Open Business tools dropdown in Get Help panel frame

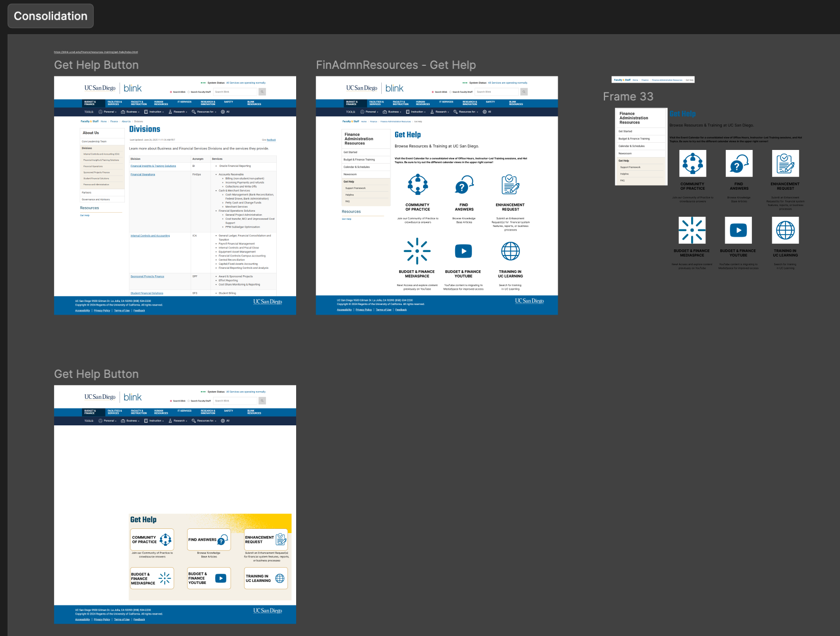[x=130, y=421]
